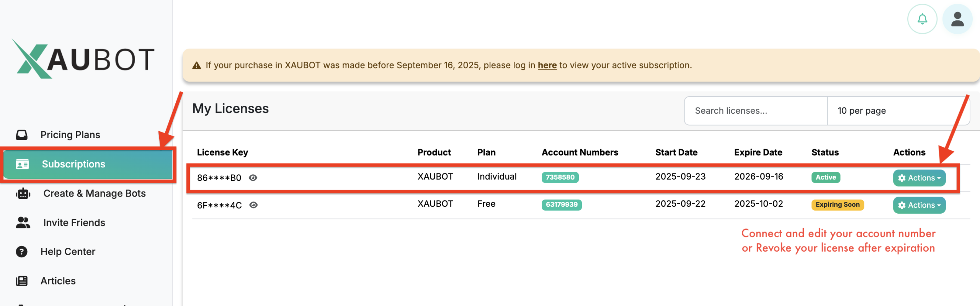Go to Pricing Plans in sidebar
980x306 pixels.
point(70,135)
